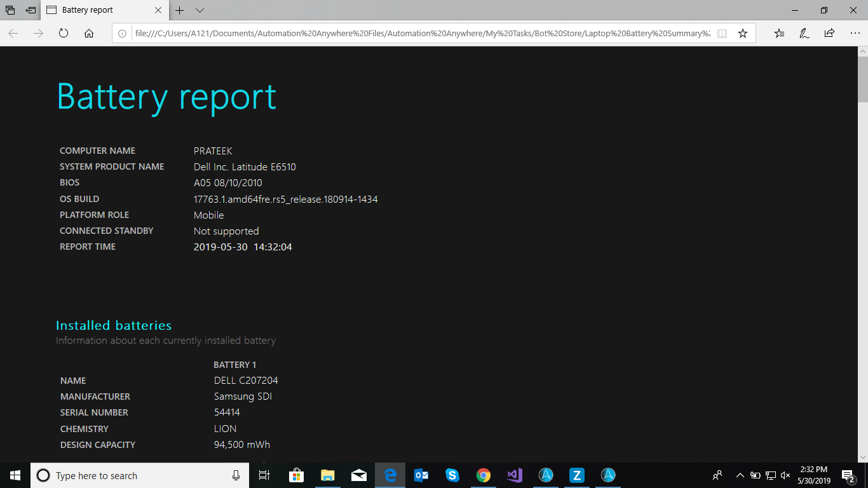The width and height of the screenshot is (868, 488).
Task: Click the OS build value 17763.1.amd64fre
Action: click(x=286, y=200)
